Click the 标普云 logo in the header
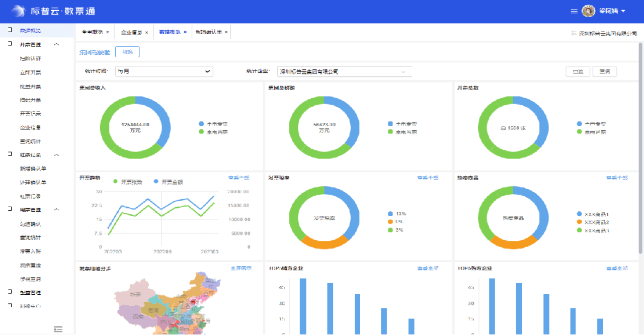 18,11
